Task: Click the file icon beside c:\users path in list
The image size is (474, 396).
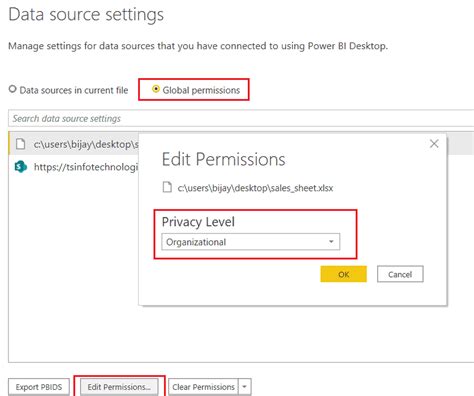Action: coord(21,144)
